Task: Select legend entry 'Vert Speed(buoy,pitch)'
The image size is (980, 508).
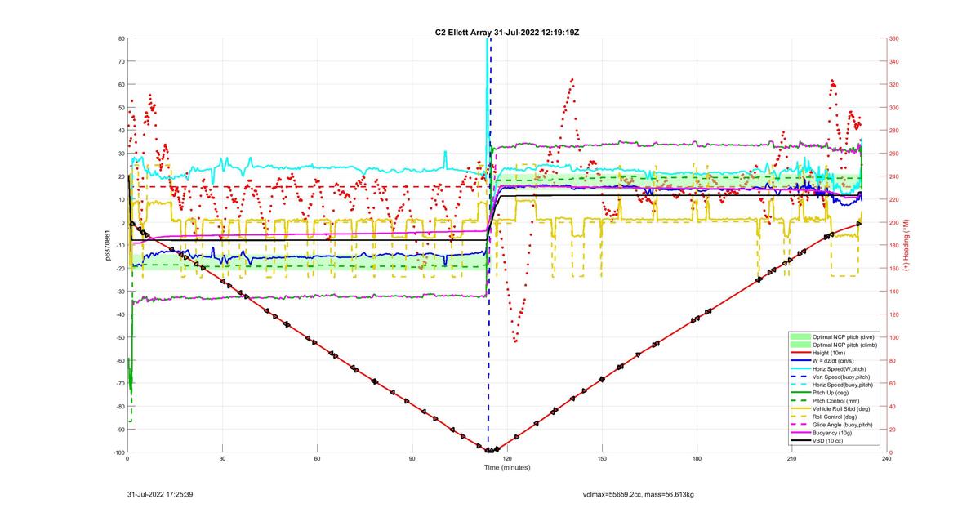Action: point(843,377)
